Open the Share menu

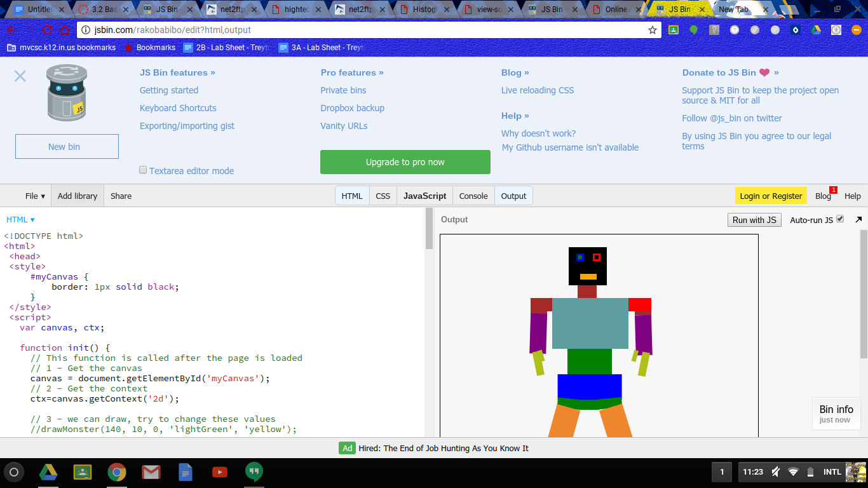coord(121,196)
